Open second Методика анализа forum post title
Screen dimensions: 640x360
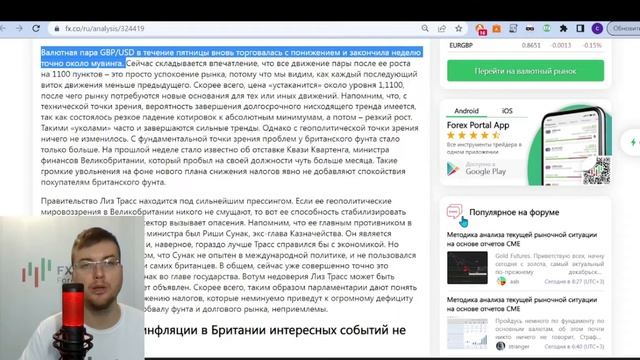tap(522, 304)
